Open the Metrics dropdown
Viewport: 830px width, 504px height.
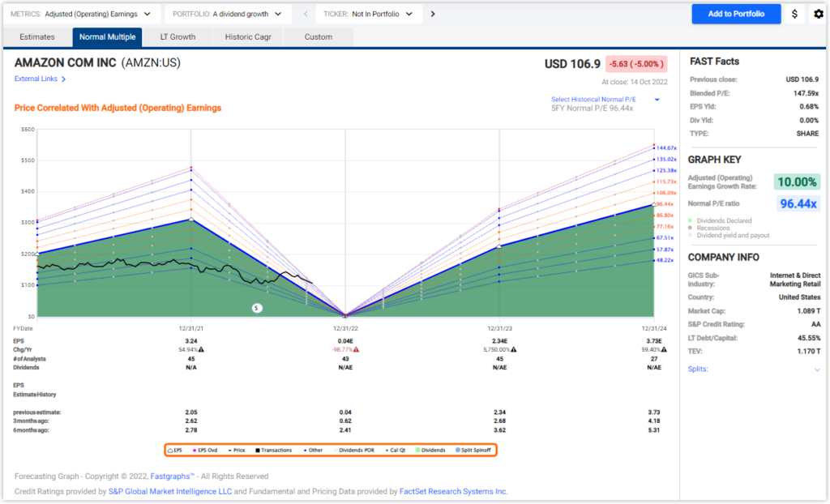(81, 15)
